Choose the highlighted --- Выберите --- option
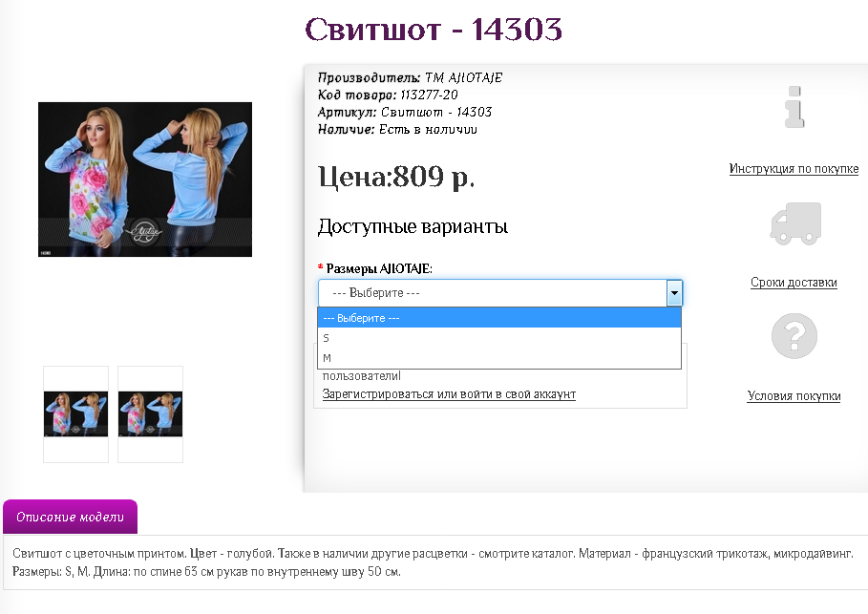The height and width of the screenshot is (614, 868). pyautogui.click(x=499, y=318)
